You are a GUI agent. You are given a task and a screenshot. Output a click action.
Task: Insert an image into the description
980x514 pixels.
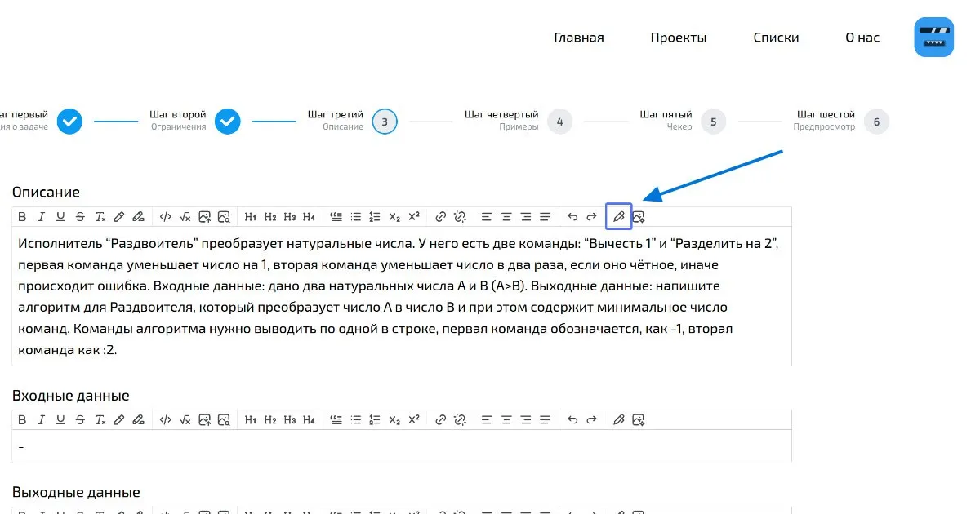(205, 216)
